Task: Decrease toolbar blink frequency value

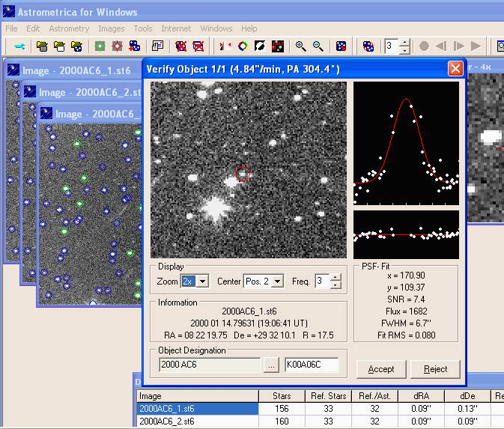Action: 404,50
